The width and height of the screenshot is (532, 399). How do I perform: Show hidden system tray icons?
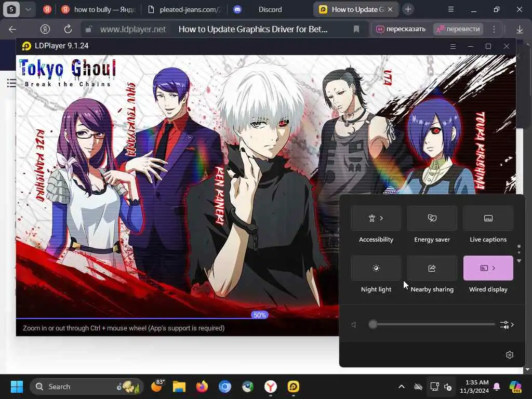click(x=402, y=387)
